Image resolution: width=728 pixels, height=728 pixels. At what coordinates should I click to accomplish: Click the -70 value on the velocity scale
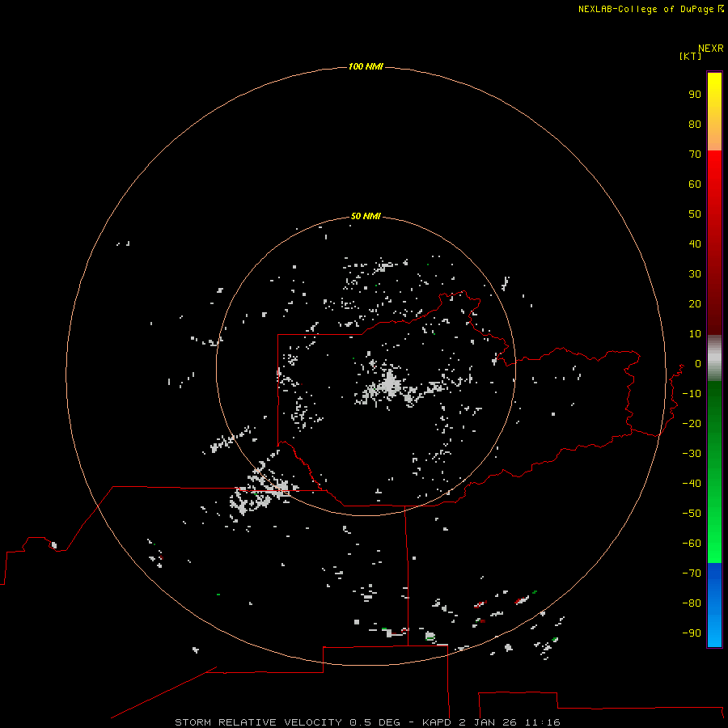[692, 574]
